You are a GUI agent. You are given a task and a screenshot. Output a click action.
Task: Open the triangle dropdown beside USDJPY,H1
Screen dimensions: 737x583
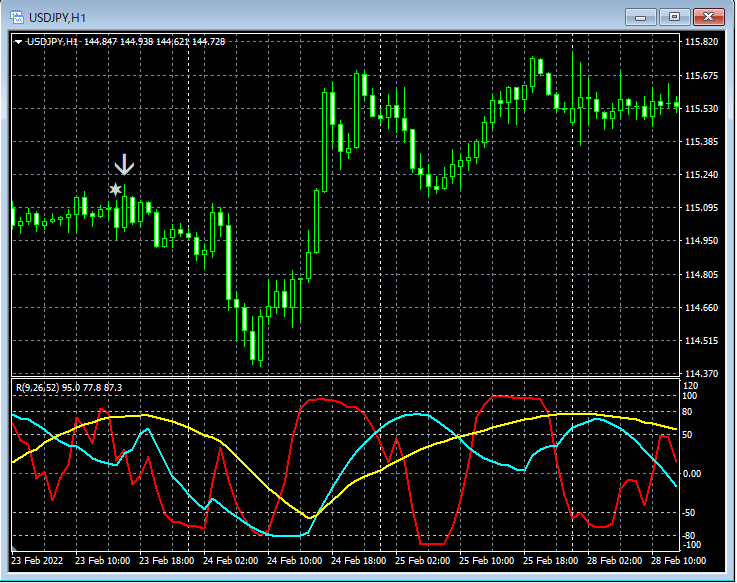19,42
